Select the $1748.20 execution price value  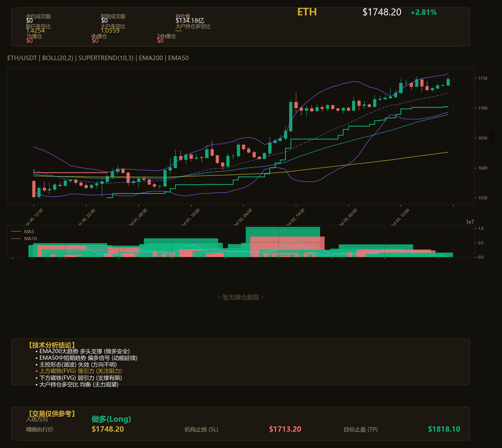(108, 429)
